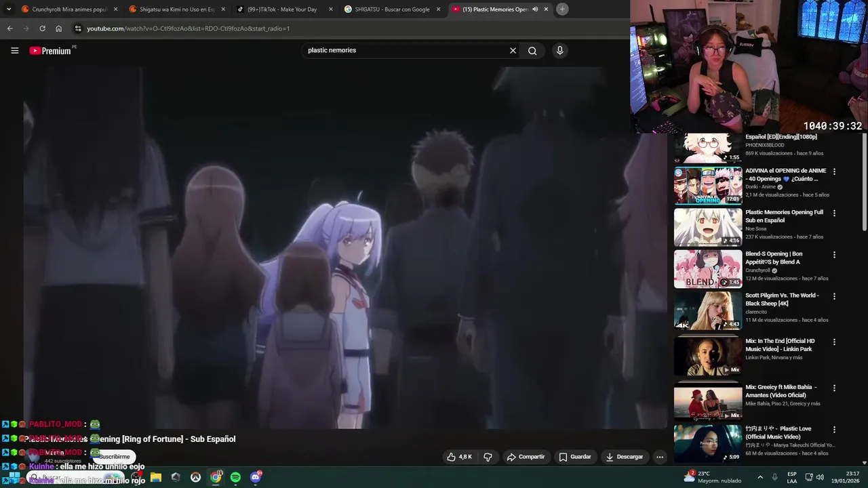Close the TikTok tab
The height and width of the screenshot is (488, 868).
[x=331, y=9]
